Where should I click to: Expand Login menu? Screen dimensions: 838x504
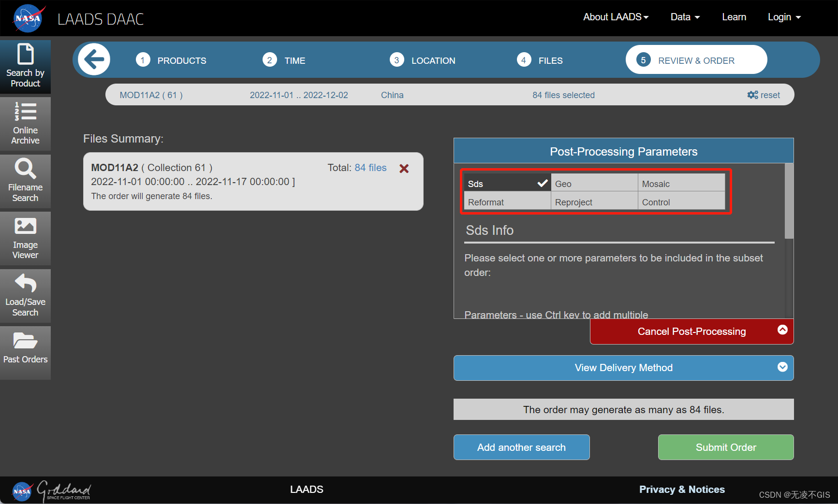click(x=784, y=17)
